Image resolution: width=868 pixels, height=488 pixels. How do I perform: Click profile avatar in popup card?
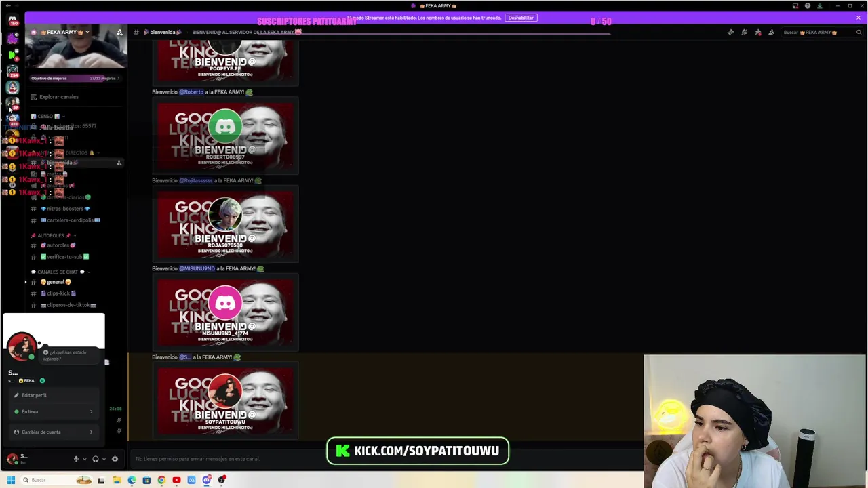click(22, 347)
